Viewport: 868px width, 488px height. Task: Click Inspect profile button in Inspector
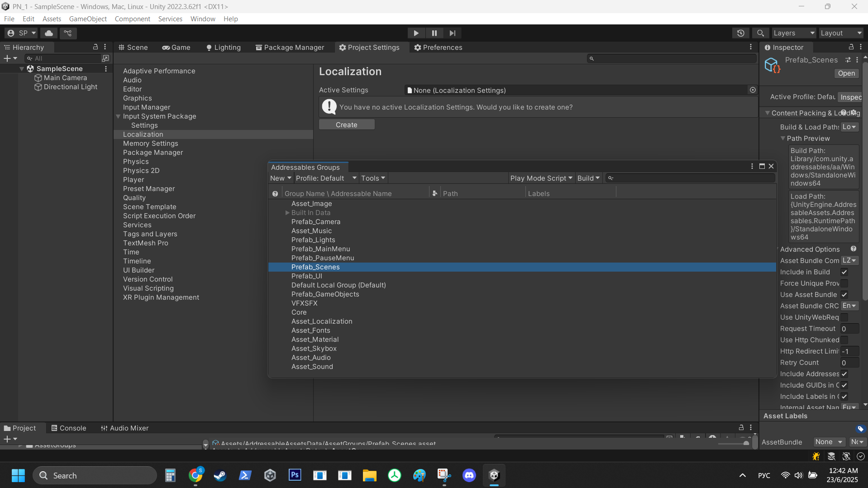pyautogui.click(x=850, y=97)
